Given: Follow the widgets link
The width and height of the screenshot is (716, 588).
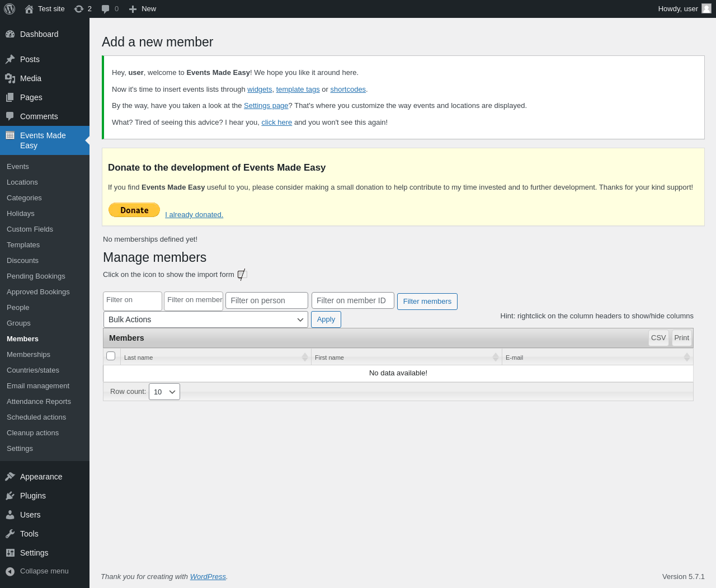Looking at the screenshot, I should (x=260, y=90).
